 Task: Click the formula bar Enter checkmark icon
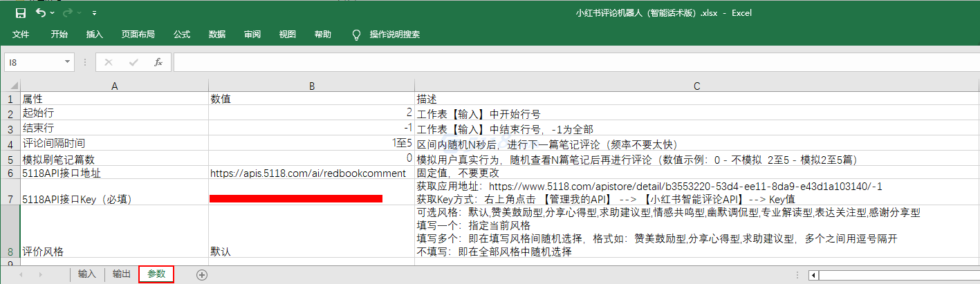tap(133, 62)
